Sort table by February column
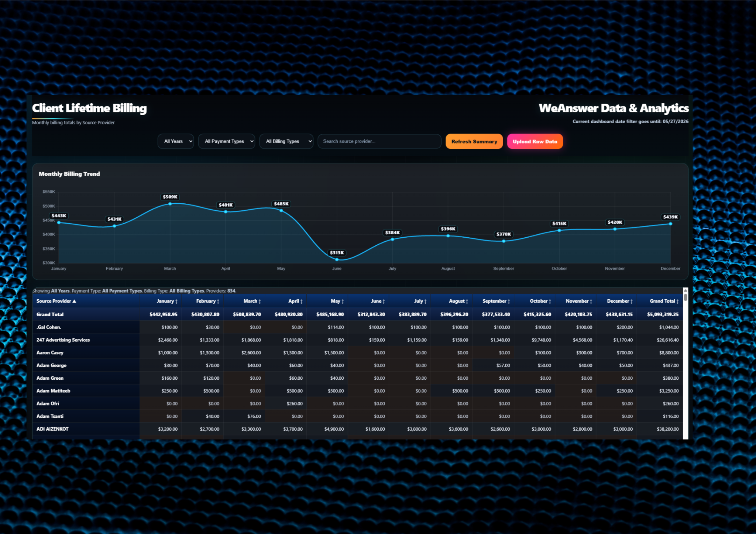This screenshot has height=534, width=756. pyautogui.click(x=207, y=301)
